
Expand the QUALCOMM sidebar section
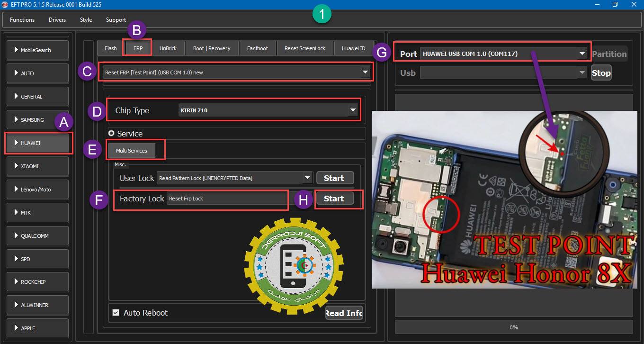coord(38,236)
